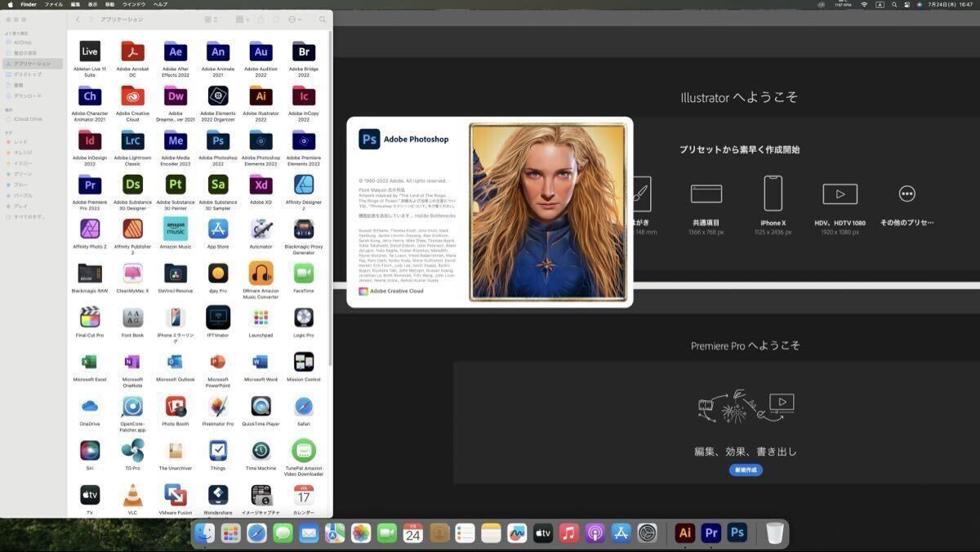Open the Finder group-by dropdown
This screenshot has height=552, width=980.
[x=243, y=19]
